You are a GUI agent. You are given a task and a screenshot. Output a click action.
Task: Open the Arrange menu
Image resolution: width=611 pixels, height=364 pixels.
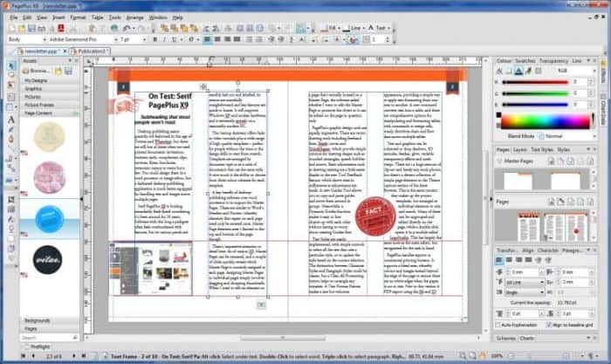(x=134, y=17)
